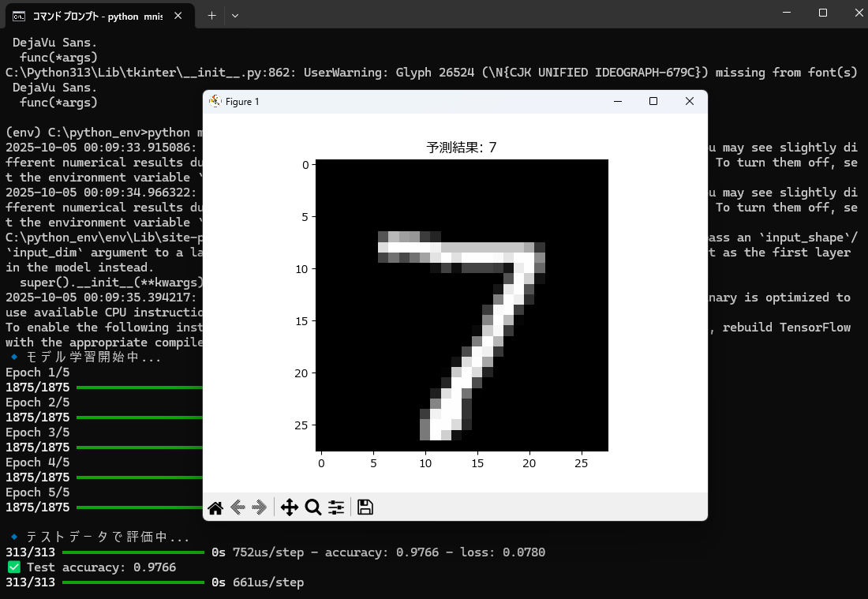The width and height of the screenshot is (868, 599).
Task: Go forward to next plot view
Action: coord(259,507)
